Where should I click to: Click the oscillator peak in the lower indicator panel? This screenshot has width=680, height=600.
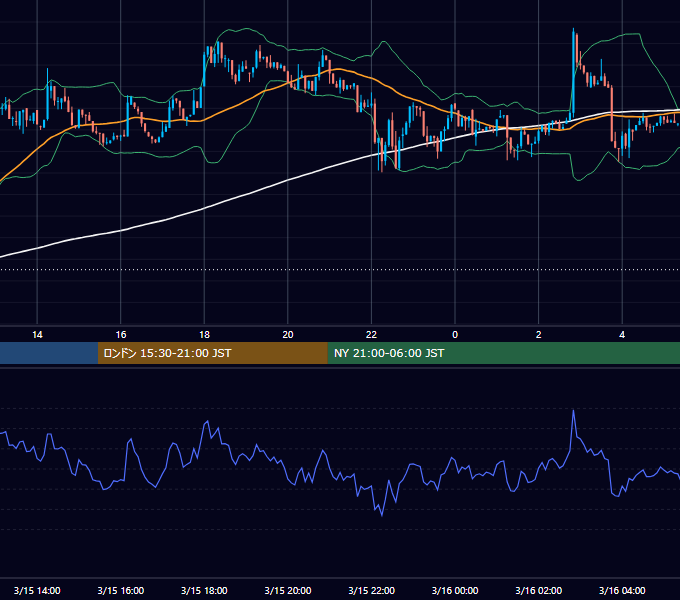573,411
